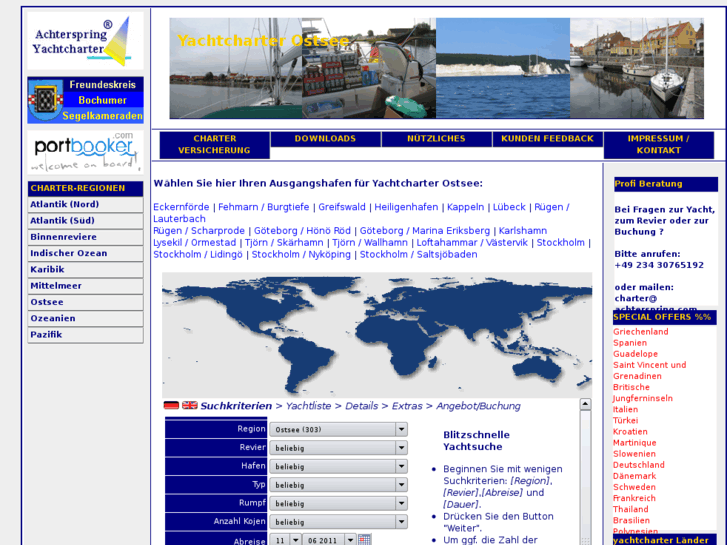Open Lysekil / Ormestad link
Image resolution: width=727 pixels, height=545 pixels.
pos(195,243)
